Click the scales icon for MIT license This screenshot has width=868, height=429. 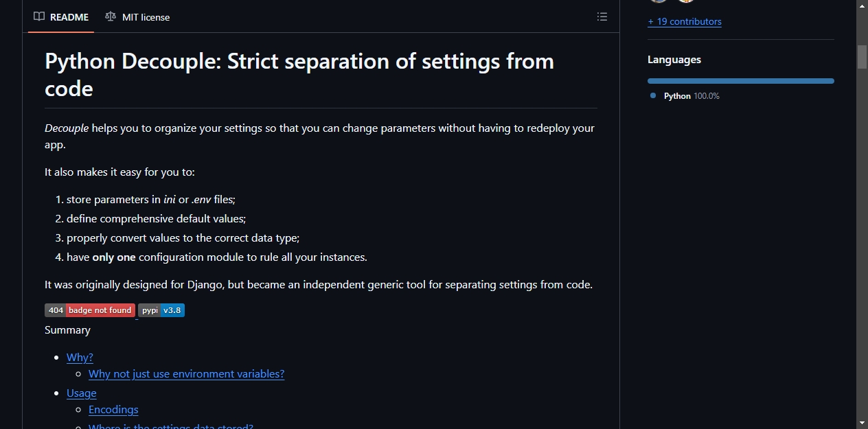pyautogui.click(x=111, y=16)
